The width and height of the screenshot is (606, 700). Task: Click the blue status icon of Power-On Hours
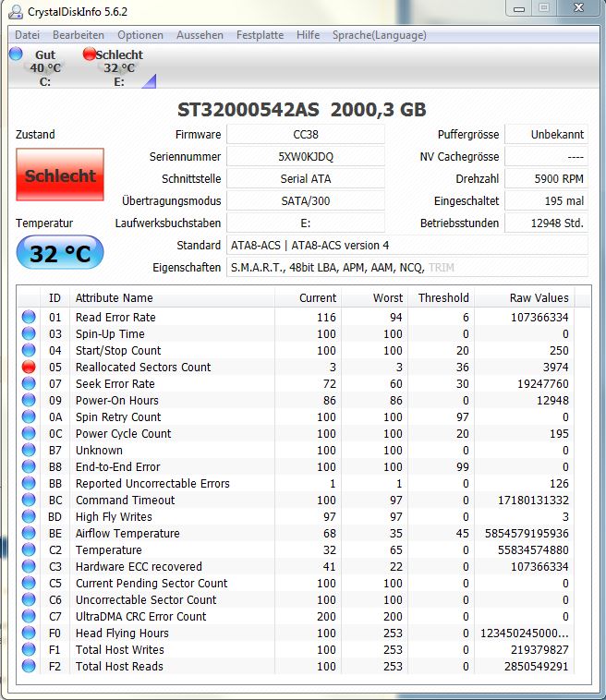29,400
